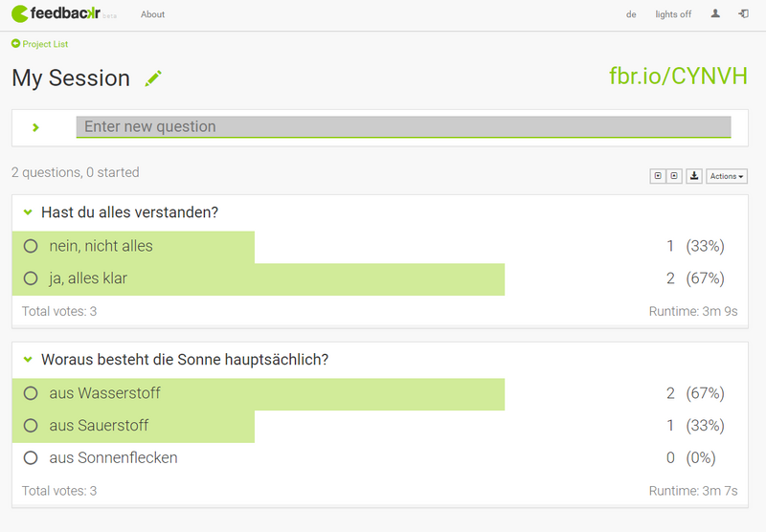
Task: Open the user account icon
Action: [715, 14]
